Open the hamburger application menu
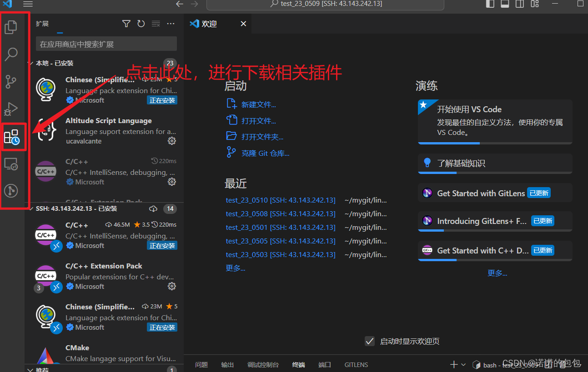The height and width of the screenshot is (372, 588). [28, 4]
